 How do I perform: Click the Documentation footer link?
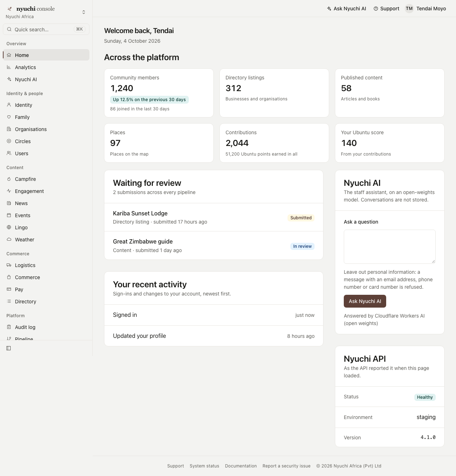pos(241,466)
